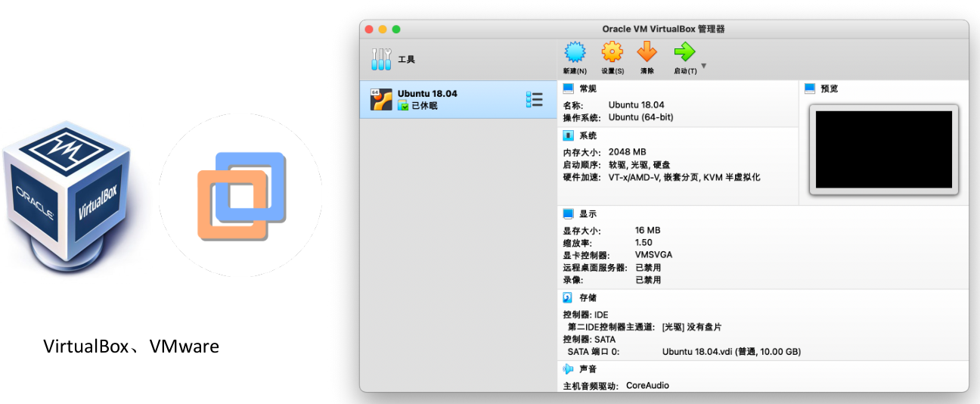Expand the dropdown arrow beside 启动(T)
Screen dimensions: 980x404
704,67
